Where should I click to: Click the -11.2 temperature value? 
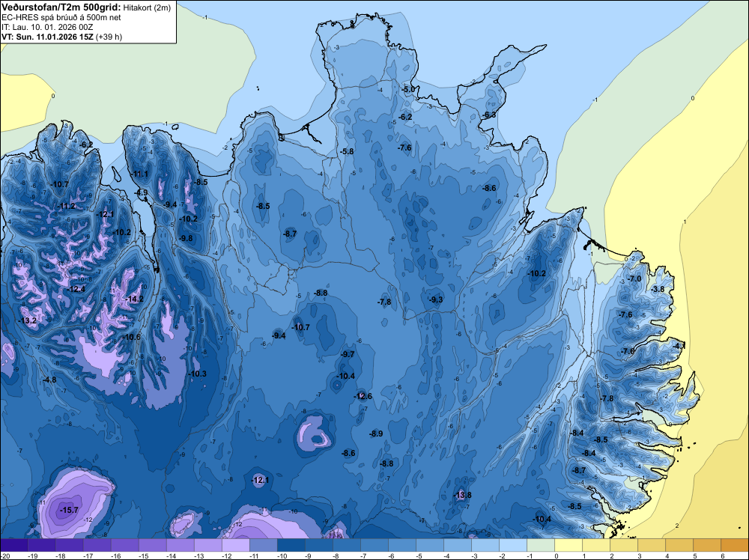pos(67,206)
